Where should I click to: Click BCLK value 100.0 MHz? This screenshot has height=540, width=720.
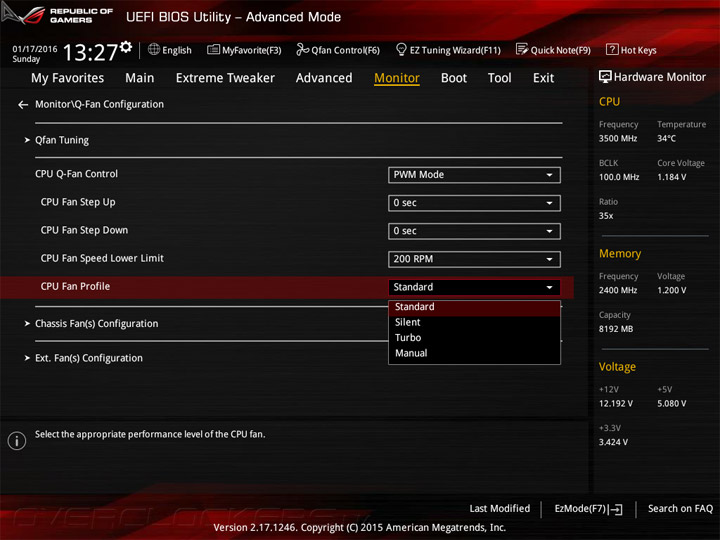619,177
